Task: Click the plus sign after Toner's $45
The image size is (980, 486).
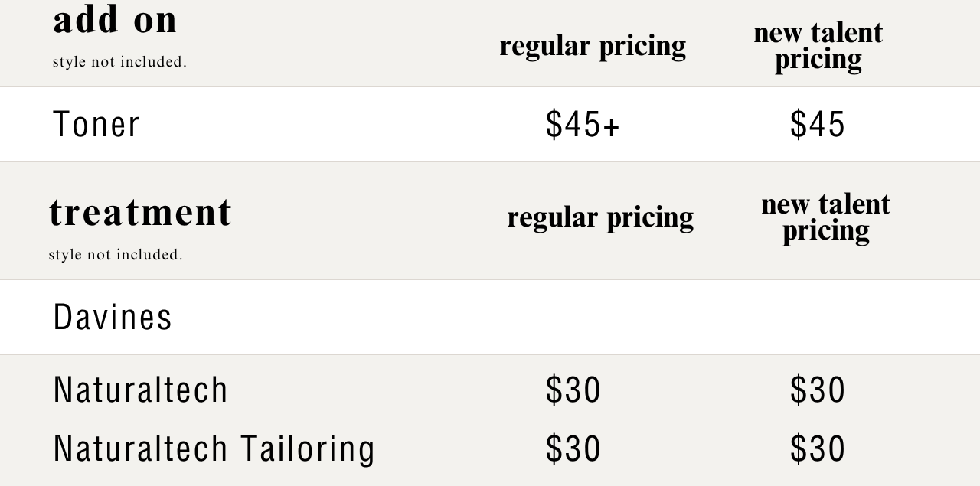Action: [x=611, y=126]
